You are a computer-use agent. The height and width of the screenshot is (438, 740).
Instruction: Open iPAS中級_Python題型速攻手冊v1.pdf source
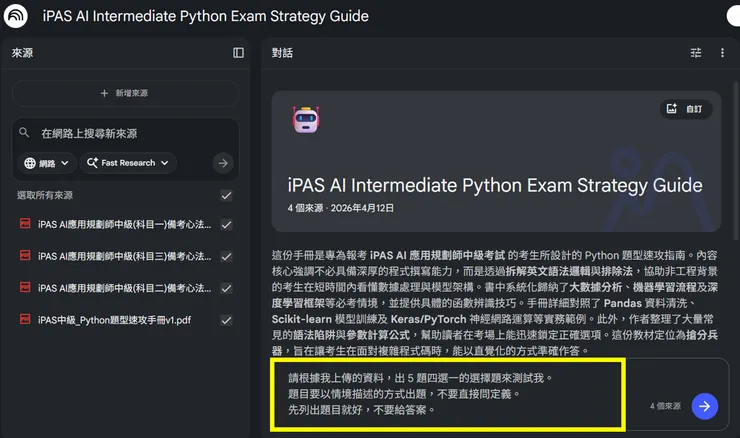[115, 320]
